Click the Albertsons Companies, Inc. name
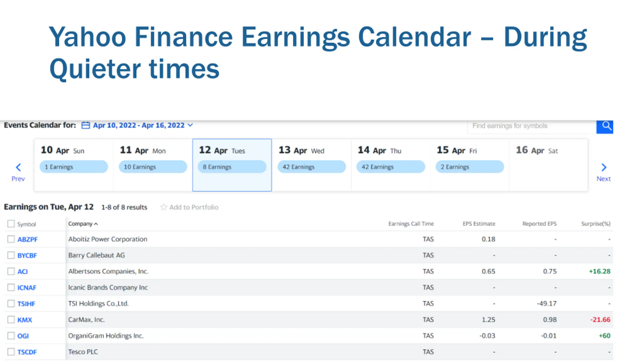The height and width of the screenshot is (362, 644). pos(108,271)
